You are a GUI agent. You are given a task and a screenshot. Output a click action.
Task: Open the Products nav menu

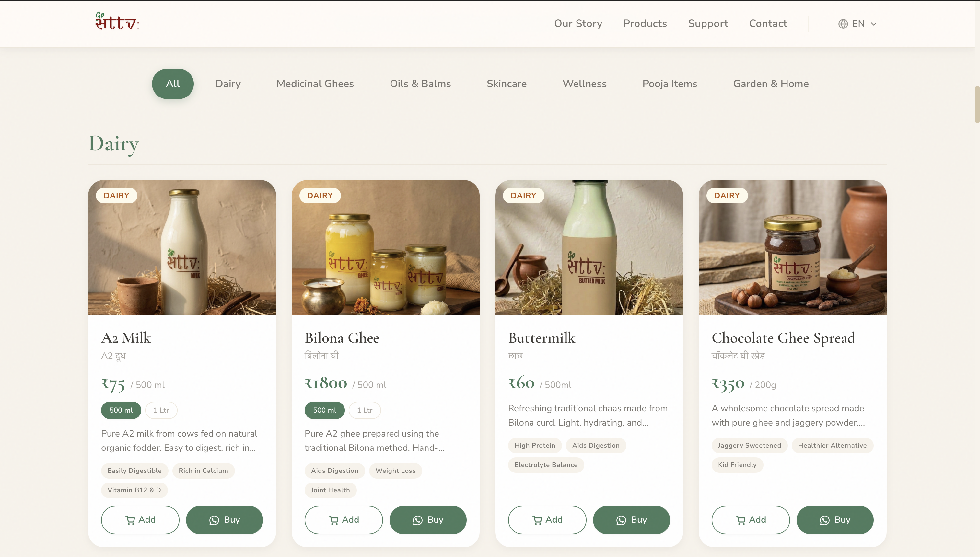point(645,23)
